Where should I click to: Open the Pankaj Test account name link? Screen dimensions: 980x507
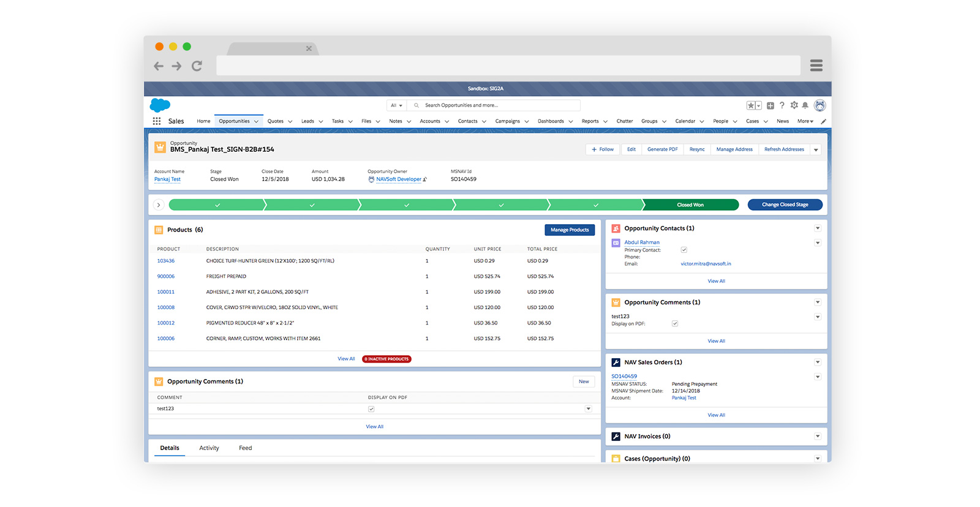[167, 179]
